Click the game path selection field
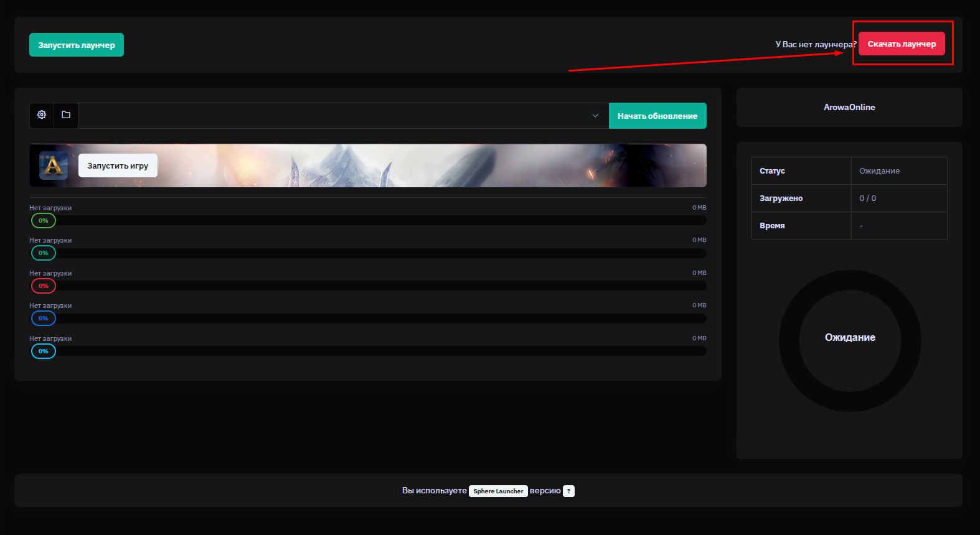The width and height of the screenshot is (980, 535). 343,116
